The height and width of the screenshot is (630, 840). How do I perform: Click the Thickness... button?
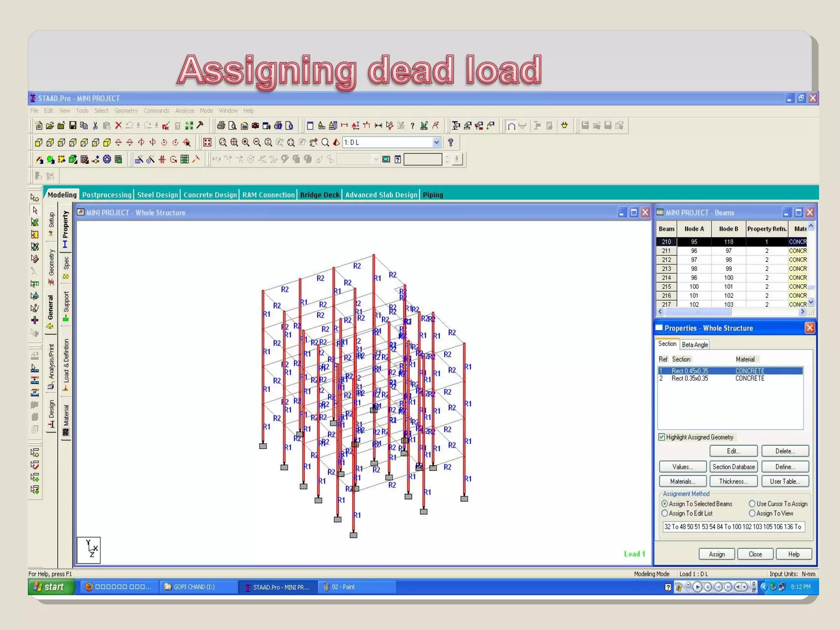[733, 482]
